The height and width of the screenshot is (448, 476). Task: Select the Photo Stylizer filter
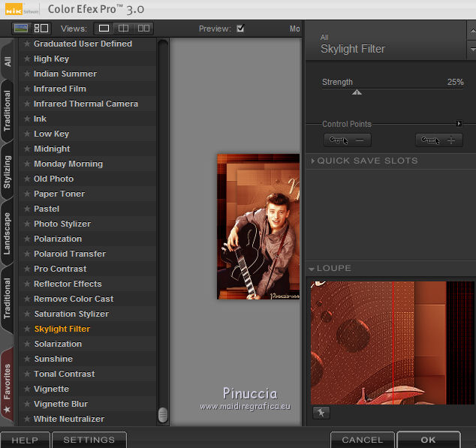[88, 224]
